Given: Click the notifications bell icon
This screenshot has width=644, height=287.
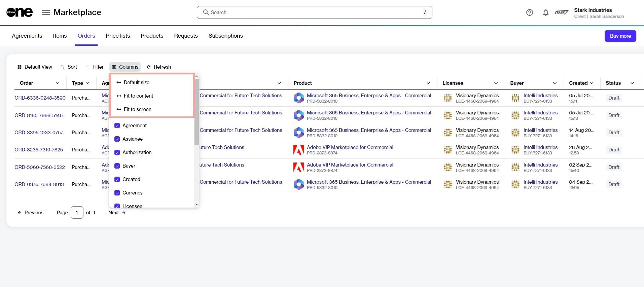Looking at the screenshot, I should (545, 12).
